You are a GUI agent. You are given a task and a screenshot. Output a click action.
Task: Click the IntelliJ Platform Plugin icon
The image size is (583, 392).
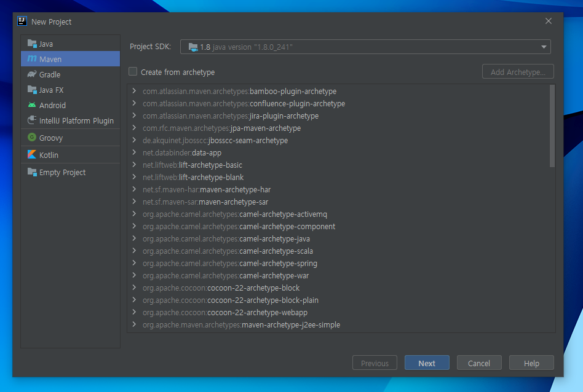click(x=32, y=120)
